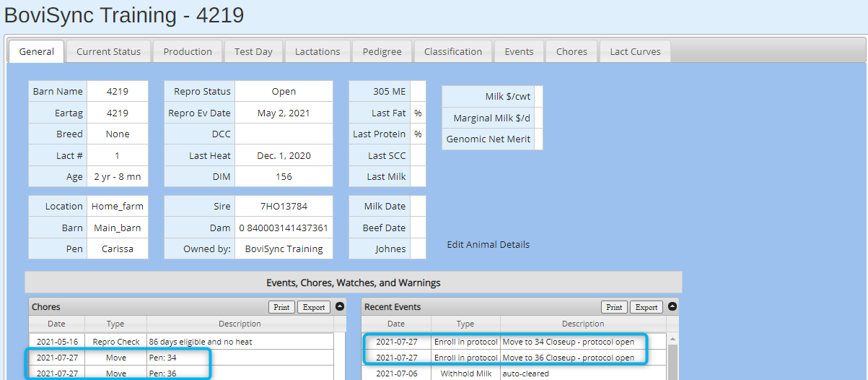Export the Chores list
The width and height of the screenshot is (868, 380).
pos(314,307)
